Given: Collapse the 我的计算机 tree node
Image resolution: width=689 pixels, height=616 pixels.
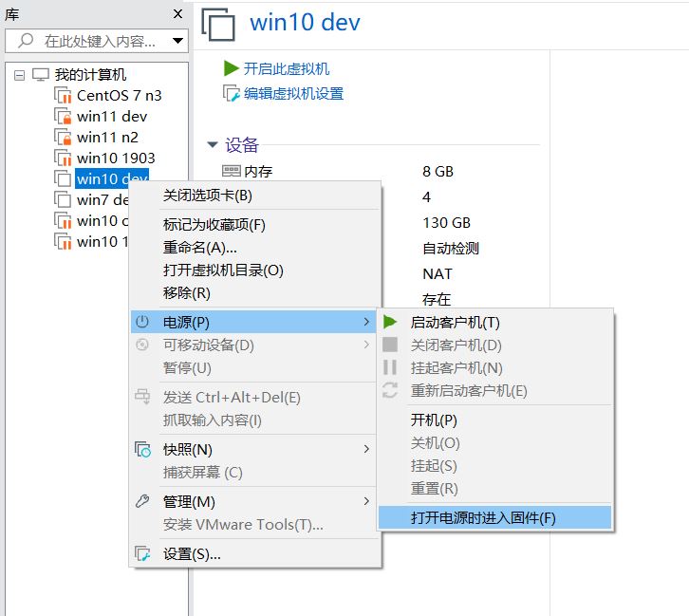Looking at the screenshot, I should 19,76.
